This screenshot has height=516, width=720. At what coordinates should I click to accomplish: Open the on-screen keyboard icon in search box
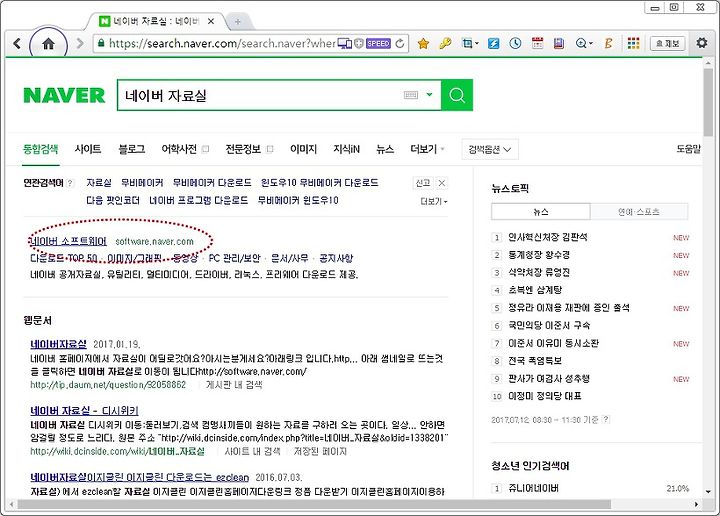click(411, 95)
